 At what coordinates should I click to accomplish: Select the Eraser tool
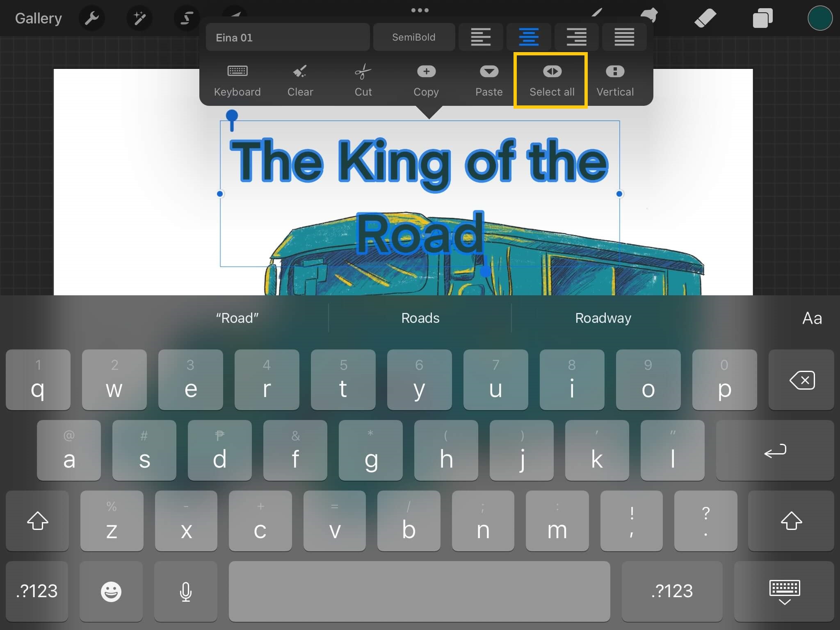(705, 18)
